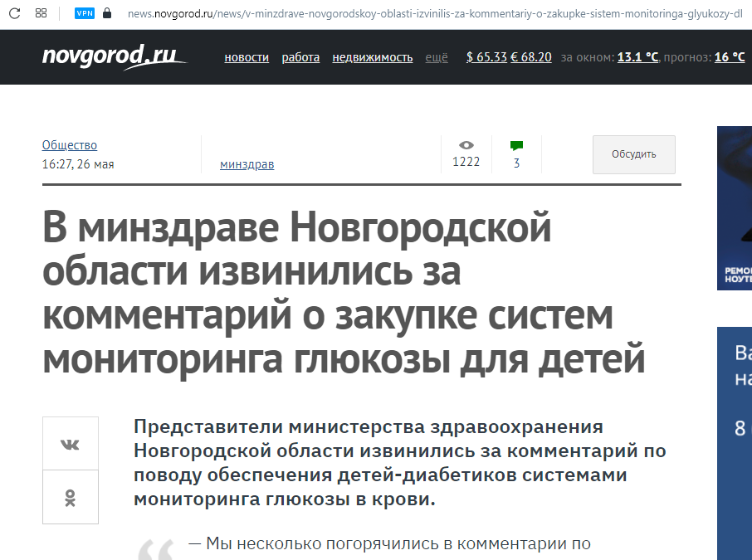This screenshot has width=752, height=560.
Task: Open the работа menu item
Action: tap(300, 57)
